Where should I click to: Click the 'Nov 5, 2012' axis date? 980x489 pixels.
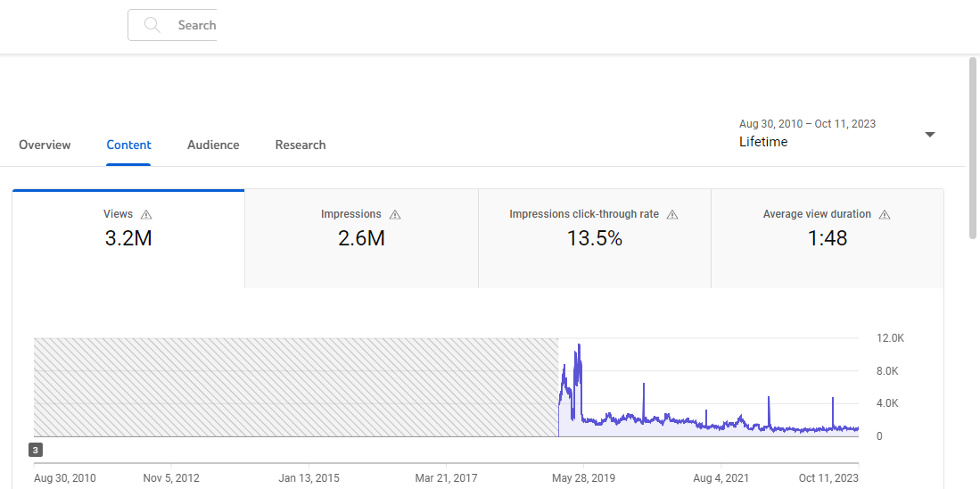[171, 478]
